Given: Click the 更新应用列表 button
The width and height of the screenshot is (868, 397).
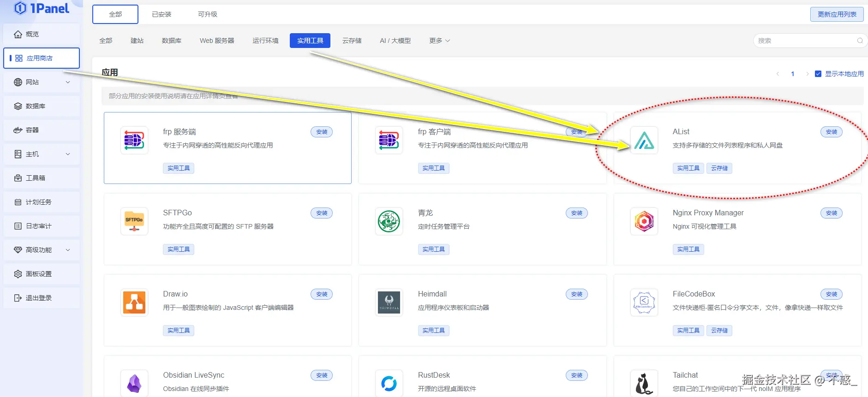Looking at the screenshot, I should (x=837, y=14).
